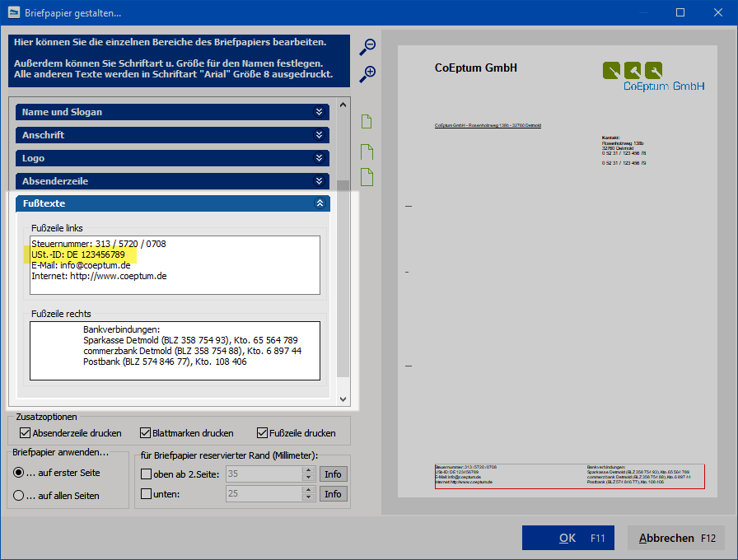
Task: Click the zoom in magnifier icon
Action: 367,74
